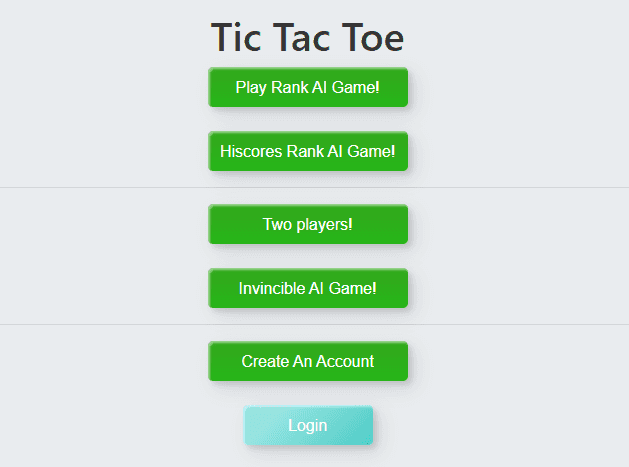Log in to your account
Screen dimensions: 629x467
point(308,425)
